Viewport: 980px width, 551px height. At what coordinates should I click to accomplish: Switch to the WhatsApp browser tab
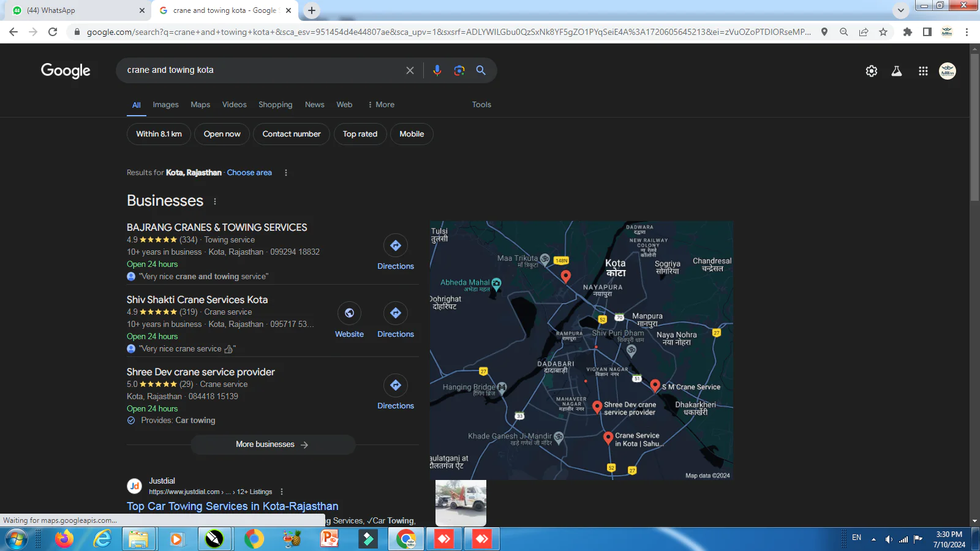77,10
